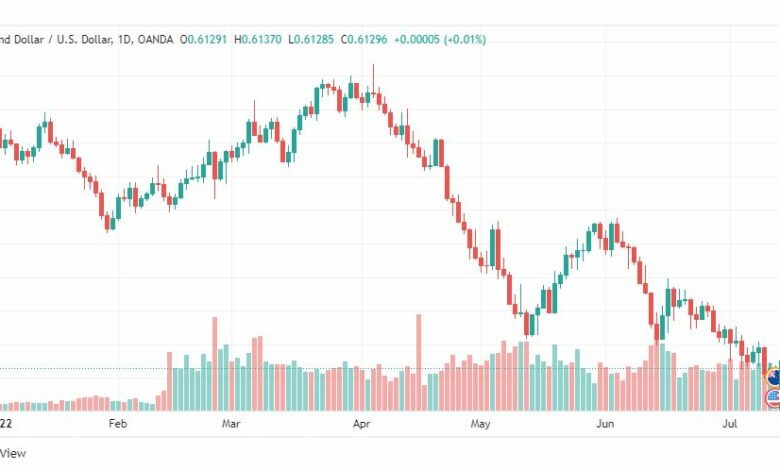Open the TradingView link at bottom left
The height and width of the screenshot is (470, 780).
13,453
